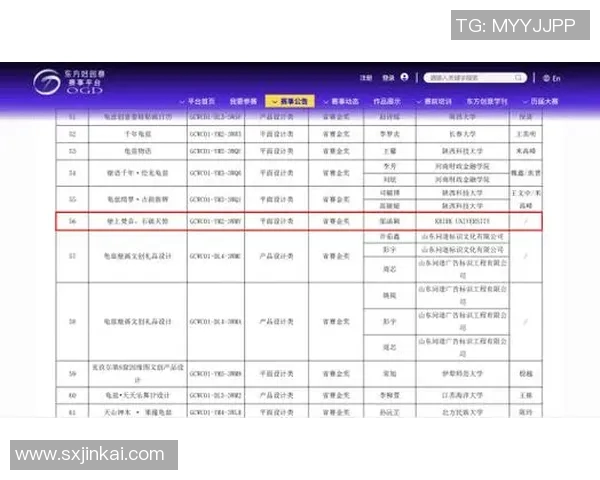Select row 58 category 产品设计类

276,322
